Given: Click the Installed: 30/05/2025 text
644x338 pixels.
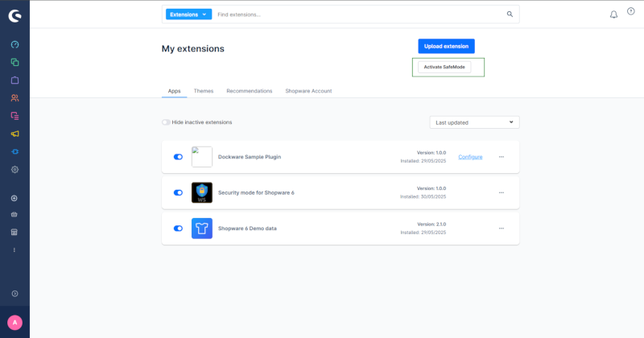Looking at the screenshot, I should [x=423, y=196].
